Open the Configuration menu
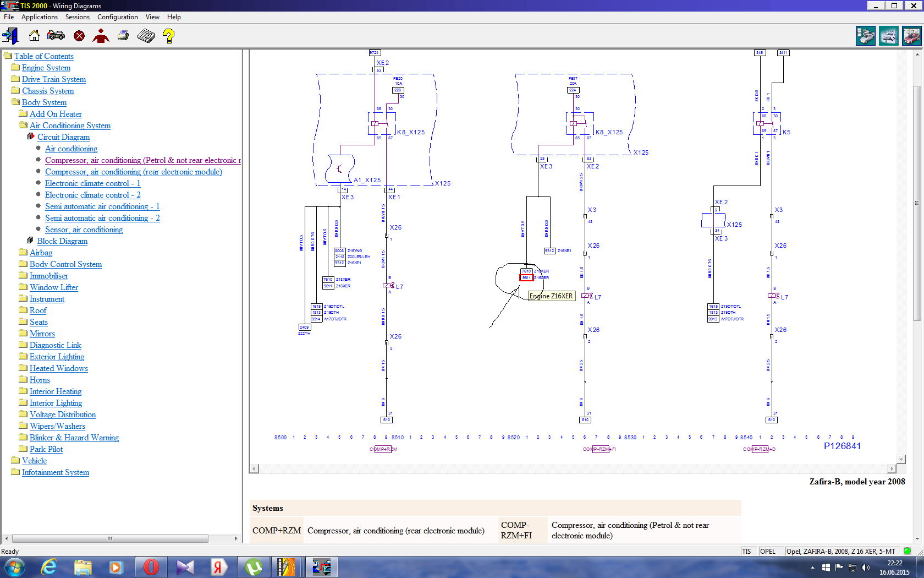This screenshot has width=924, height=578. (x=117, y=17)
